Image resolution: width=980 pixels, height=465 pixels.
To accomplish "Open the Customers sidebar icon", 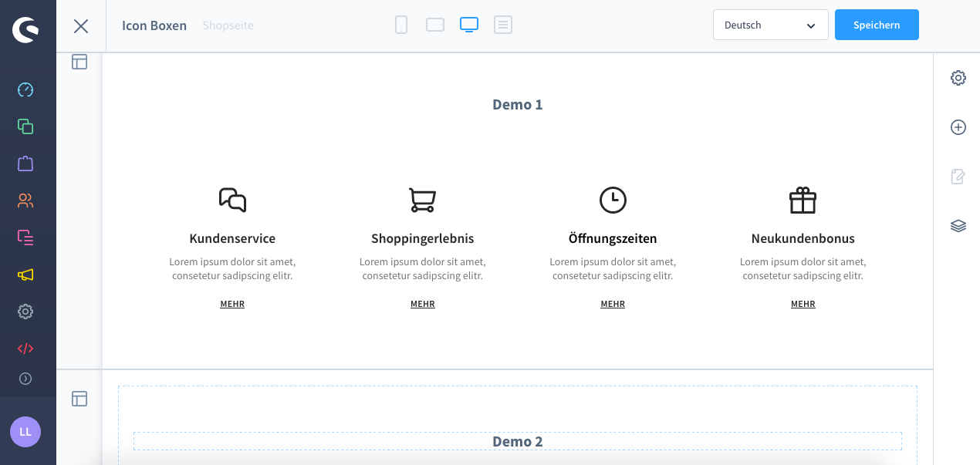I will [x=25, y=200].
